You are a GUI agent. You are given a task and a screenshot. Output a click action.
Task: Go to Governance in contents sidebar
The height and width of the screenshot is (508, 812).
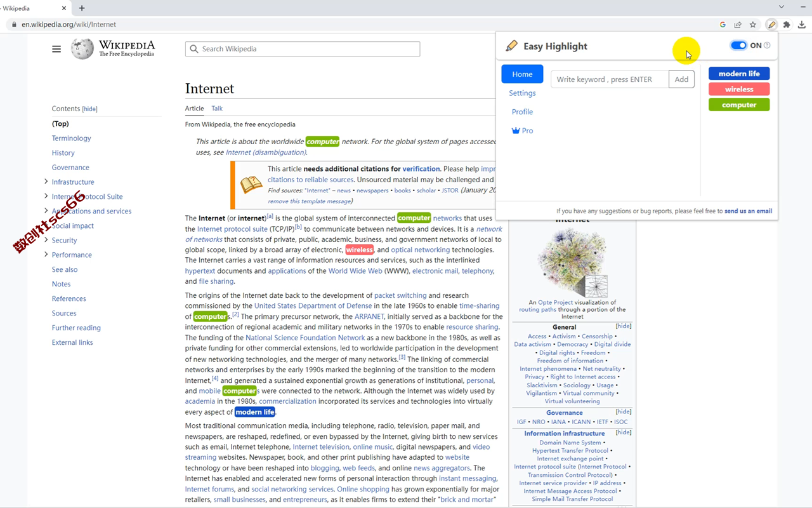tap(70, 168)
